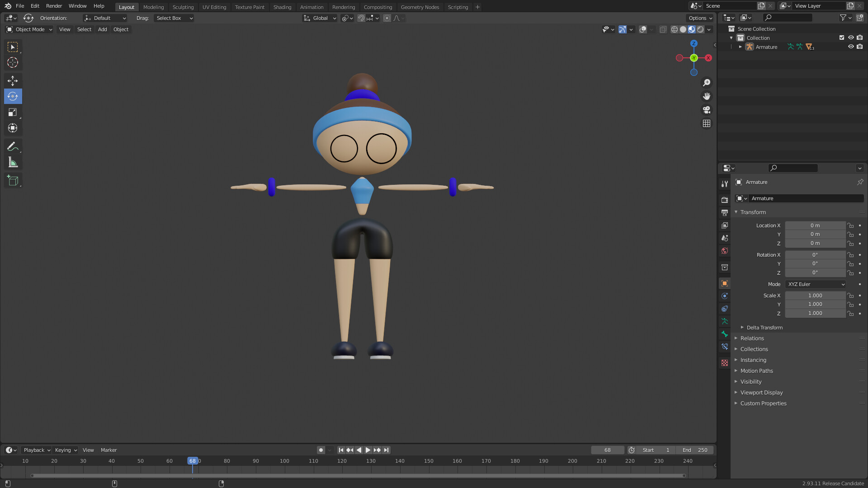The height and width of the screenshot is (488, 868).
Task: Open the Drag Select Box dropdown
Action: pos(174,18)
